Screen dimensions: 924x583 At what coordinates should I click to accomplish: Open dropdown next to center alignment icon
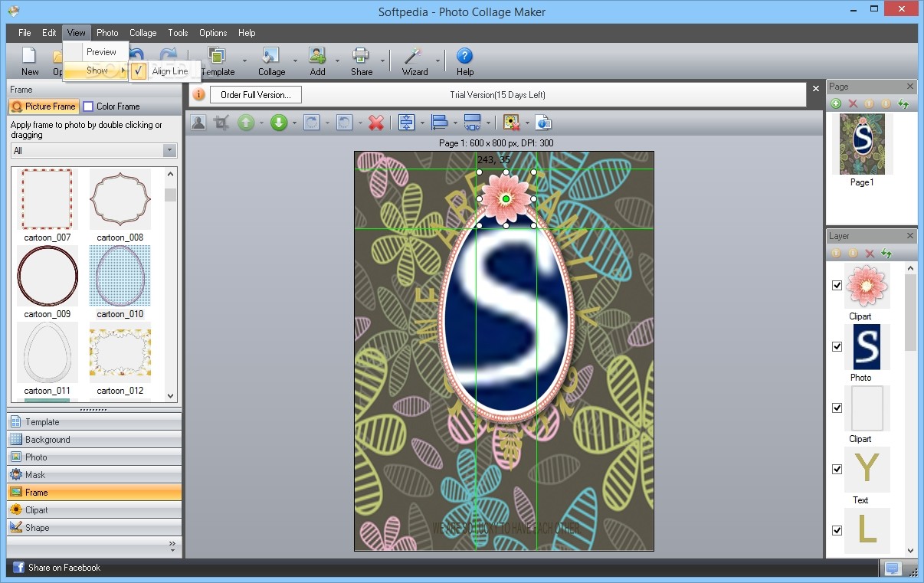click(x=422, y=123)
